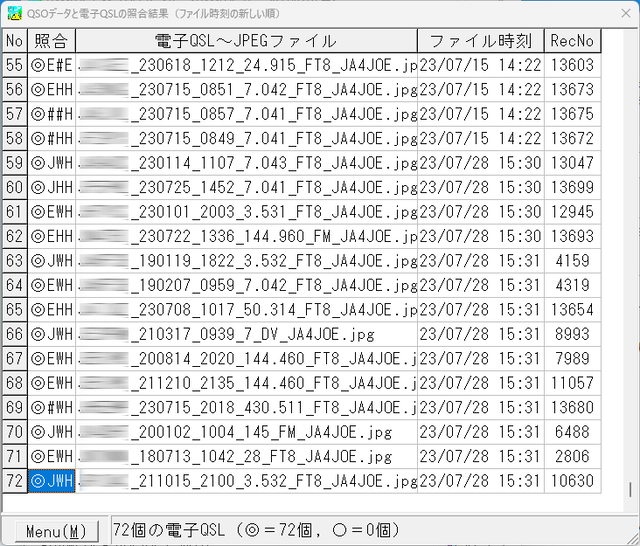Click the ◎#WH match cell in row 69

coord(51,408)
